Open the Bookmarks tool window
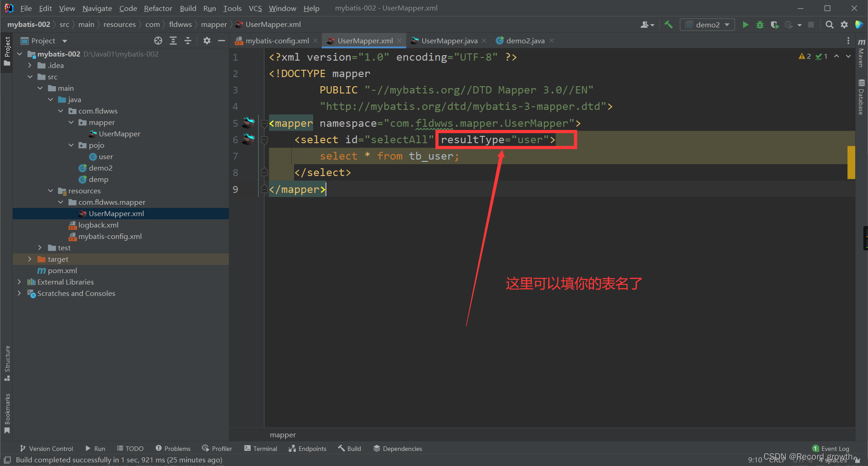This screenshot has height=466, width=868. click(x=7, y=414)
